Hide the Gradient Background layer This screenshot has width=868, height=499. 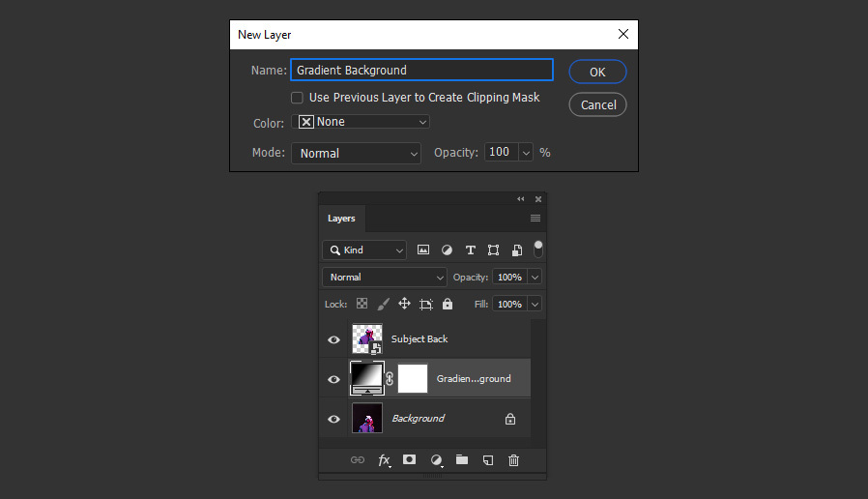(x=333, y=379)
